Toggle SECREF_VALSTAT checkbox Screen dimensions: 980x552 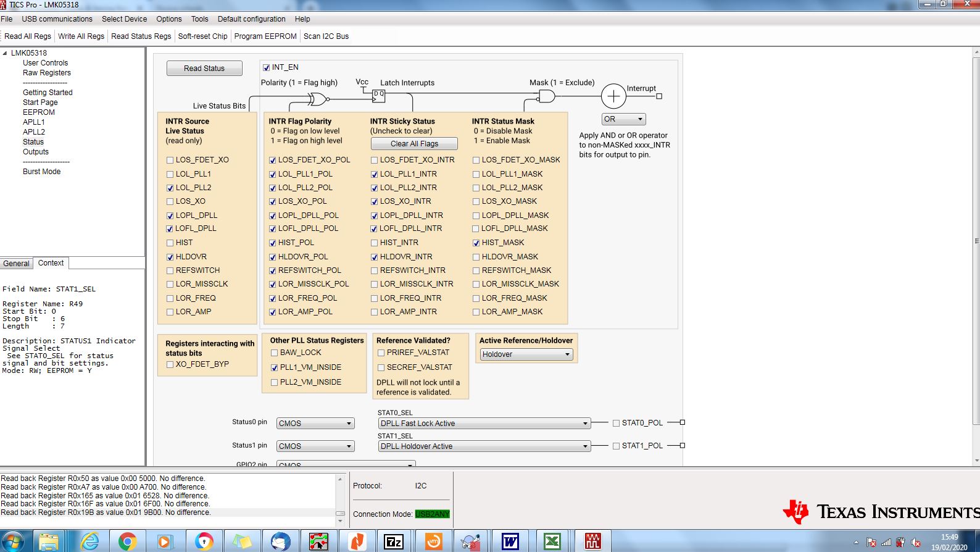[x=381, y=367]
